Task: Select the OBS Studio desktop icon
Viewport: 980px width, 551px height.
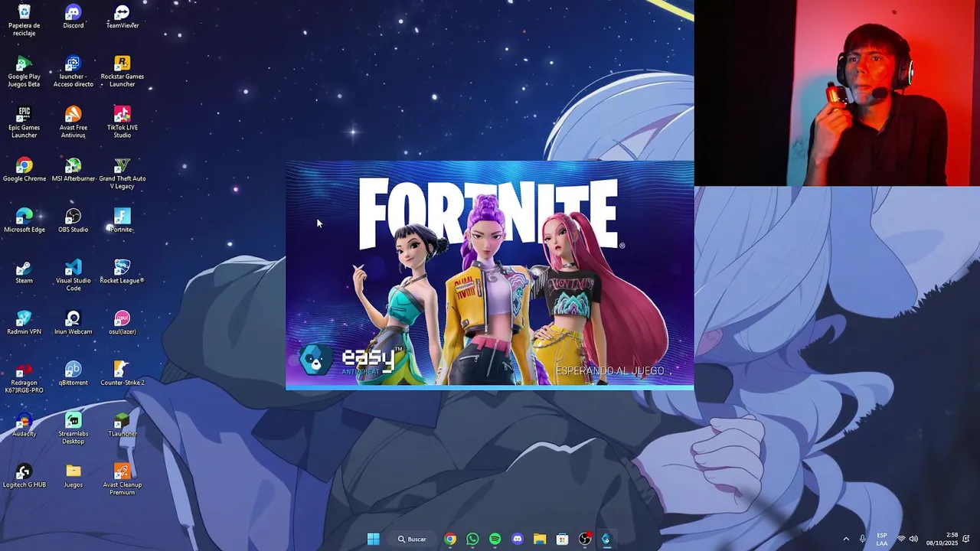Action: pos(73,221)
